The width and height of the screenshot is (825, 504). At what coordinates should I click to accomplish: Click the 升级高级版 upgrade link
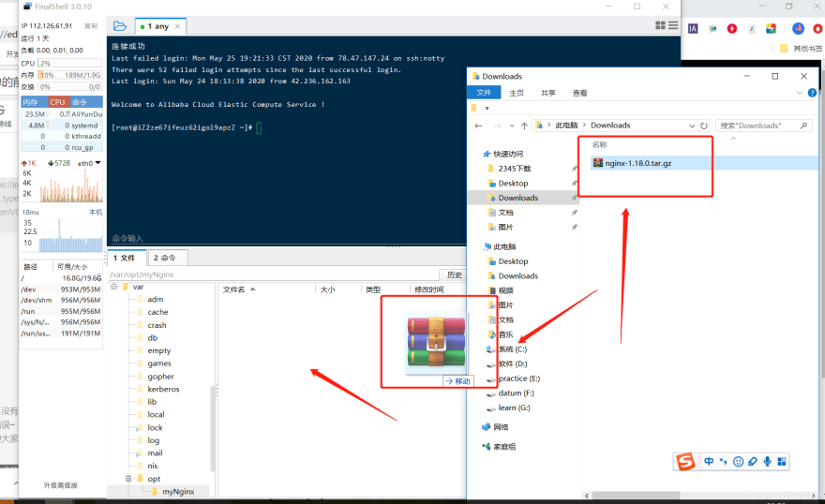click(x=61, y=485)
